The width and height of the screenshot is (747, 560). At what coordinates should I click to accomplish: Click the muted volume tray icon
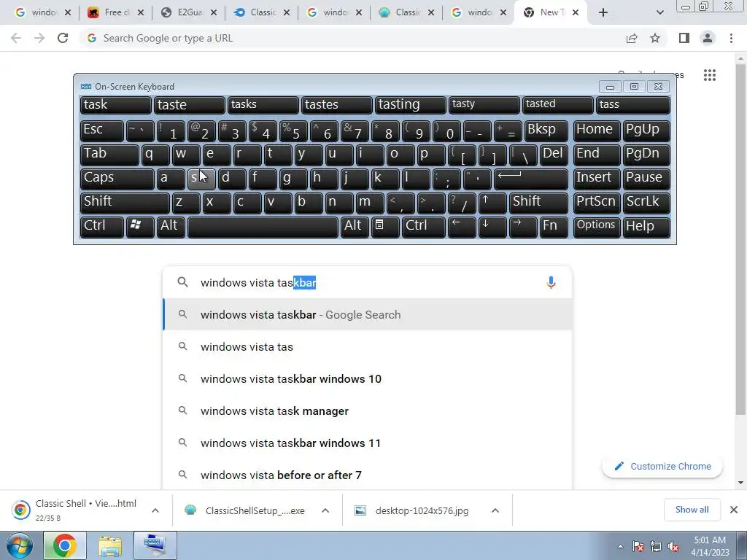(673, 546)
